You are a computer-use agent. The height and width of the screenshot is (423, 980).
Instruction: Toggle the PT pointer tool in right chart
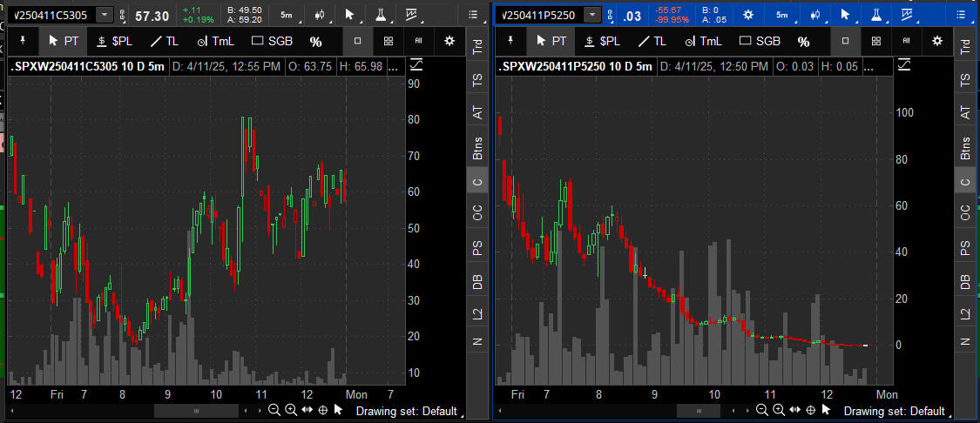tap(551, 41)
